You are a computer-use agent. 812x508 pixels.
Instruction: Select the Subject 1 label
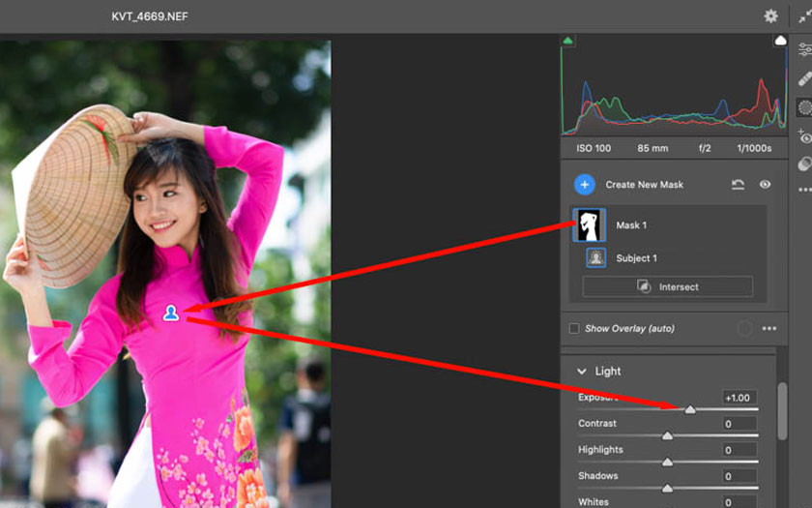click(636, 258)
